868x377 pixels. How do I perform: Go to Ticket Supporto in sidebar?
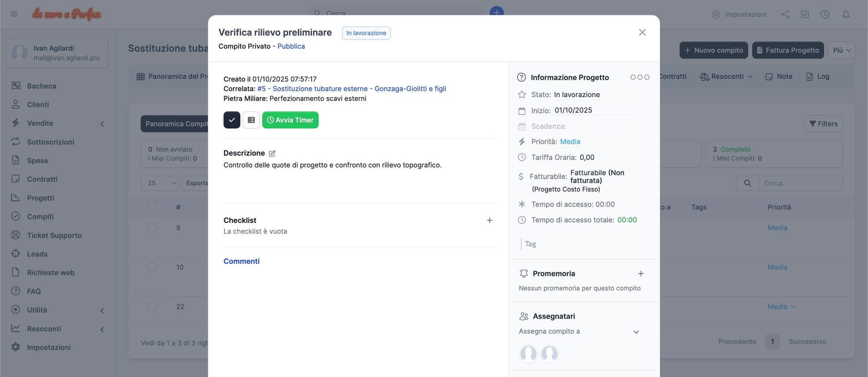(54, 235)
